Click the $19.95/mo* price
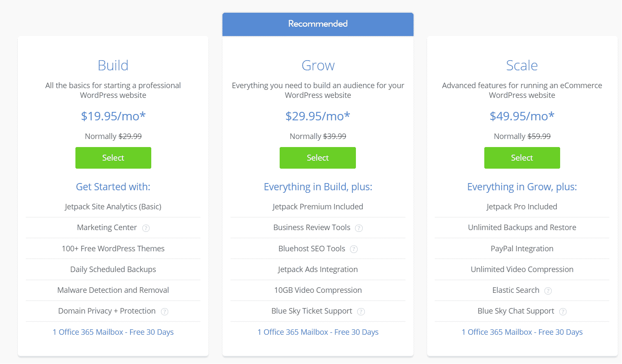 click(x=113, y=116)
